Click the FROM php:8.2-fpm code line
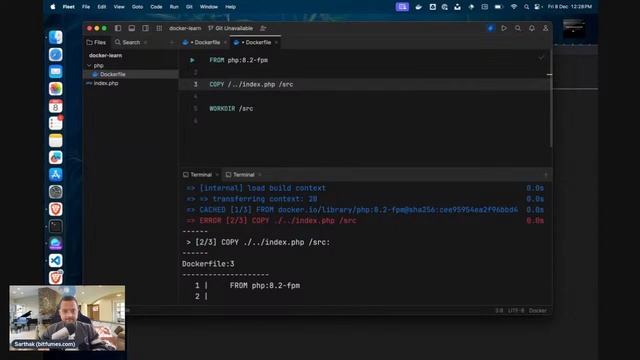This screenshot has height=360, width=640. pos(239,60)
